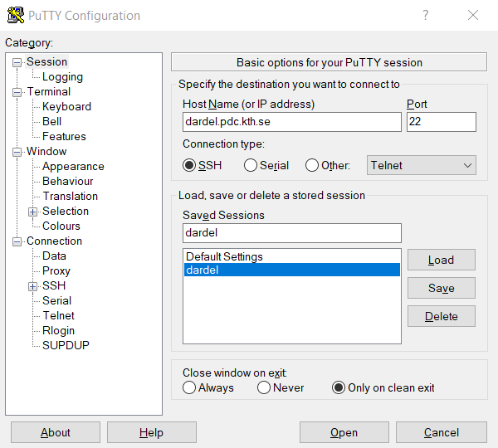This screenshot has height=448, width=498.
Task: Click the PuTTY icon in title bar
Action: click(15, 15)
